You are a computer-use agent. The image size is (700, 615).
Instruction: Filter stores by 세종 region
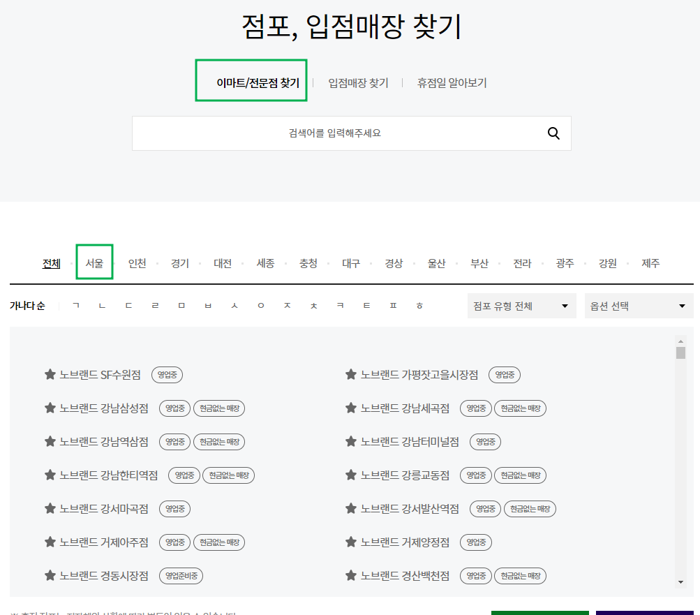click(x=265, y=263)
